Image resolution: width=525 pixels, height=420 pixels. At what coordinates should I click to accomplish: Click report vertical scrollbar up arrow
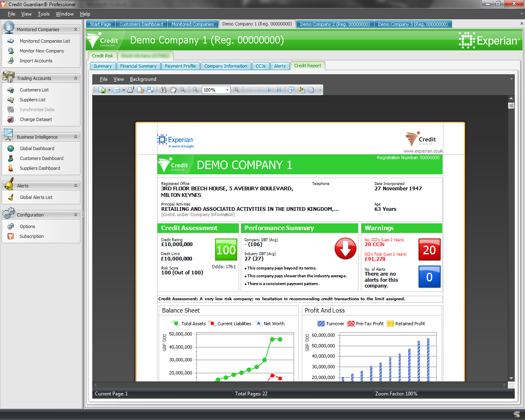click(x=511, y=98)
